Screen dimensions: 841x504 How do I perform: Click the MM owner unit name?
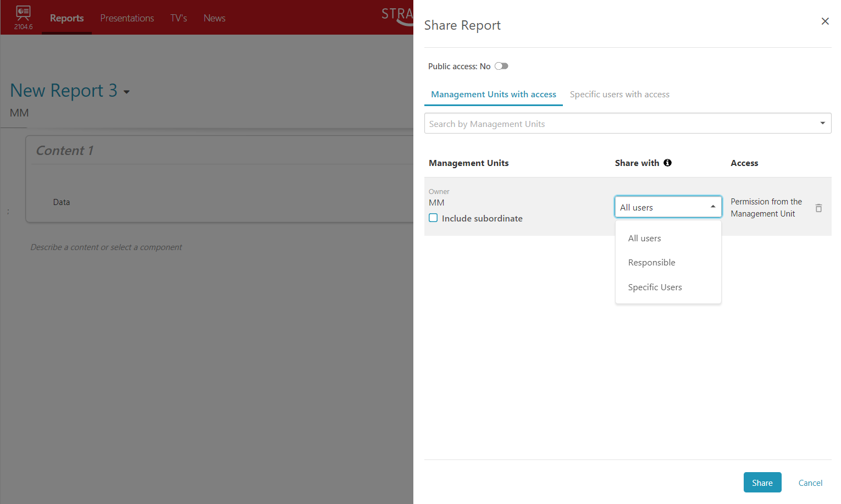tap(436, 202)
